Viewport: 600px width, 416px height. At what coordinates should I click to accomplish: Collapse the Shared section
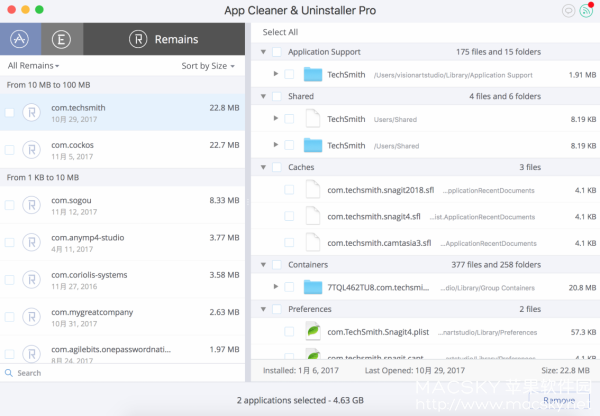(x=263, y=96)
